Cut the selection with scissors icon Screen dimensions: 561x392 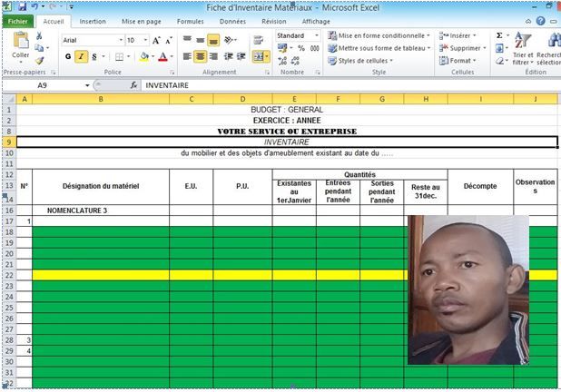[x=39, y=35]
